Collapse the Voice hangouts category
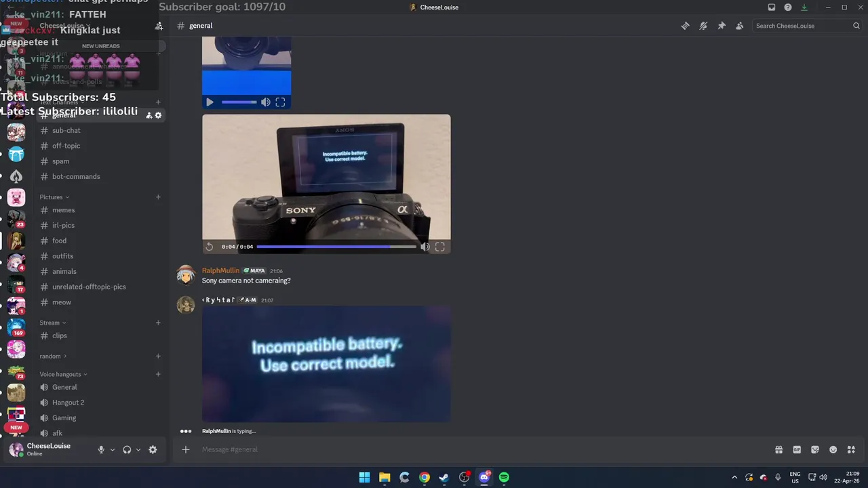868x488 pixels. pos(63,374)
